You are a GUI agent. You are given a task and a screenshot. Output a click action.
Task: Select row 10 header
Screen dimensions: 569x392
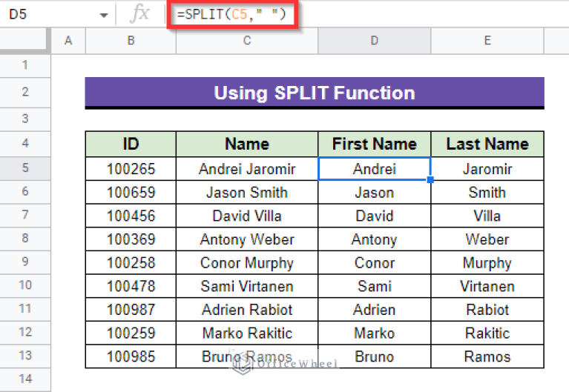point(24,285)
